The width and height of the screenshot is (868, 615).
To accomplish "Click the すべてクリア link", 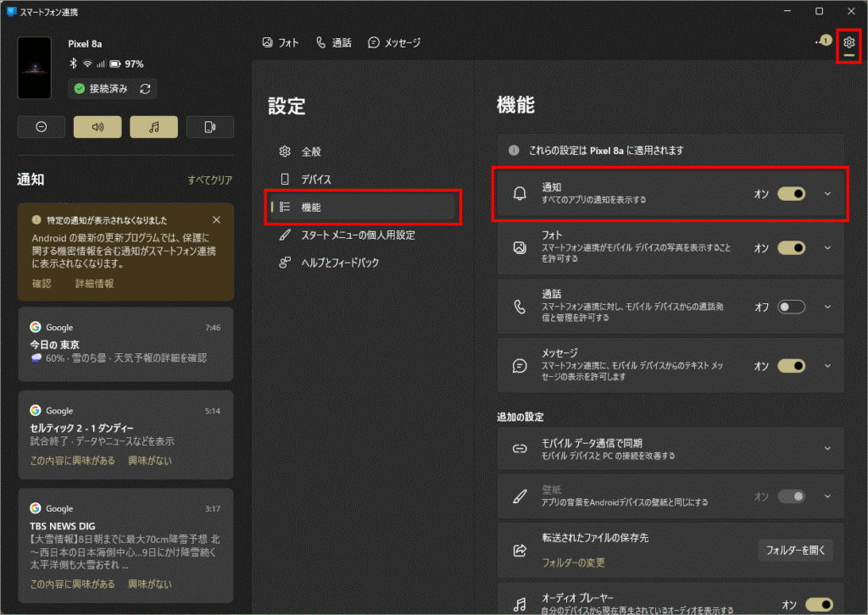I will coord(209,180).
